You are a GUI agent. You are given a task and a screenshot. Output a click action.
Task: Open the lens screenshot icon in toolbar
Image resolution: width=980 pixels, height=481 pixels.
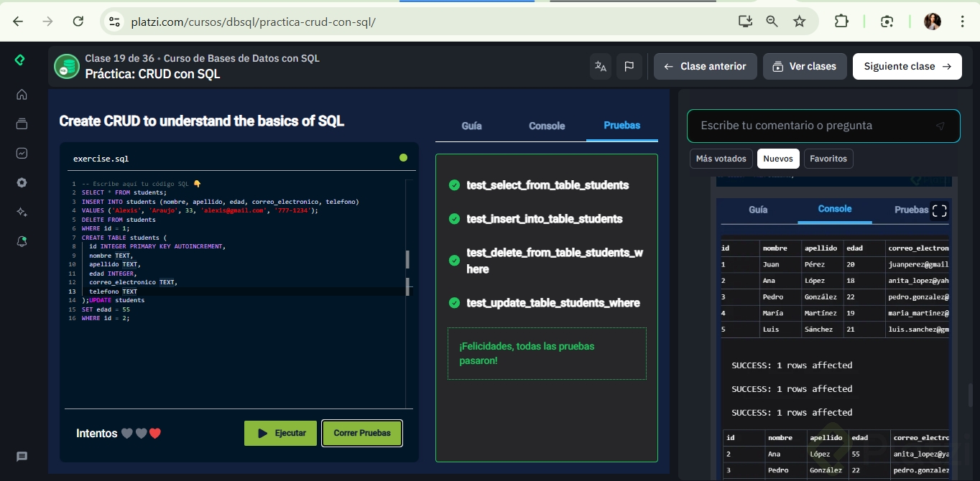[887, 22]
